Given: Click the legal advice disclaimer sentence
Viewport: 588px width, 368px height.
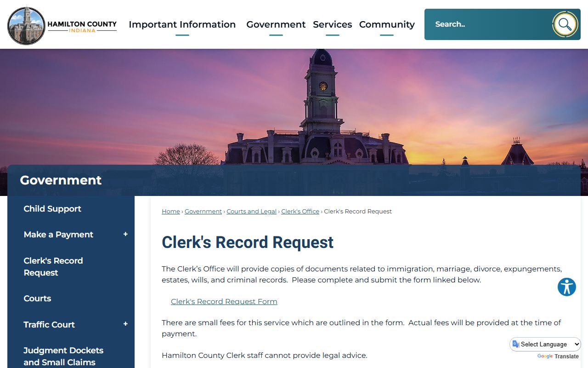Looking at the screenshot, I should click(265, 356).
